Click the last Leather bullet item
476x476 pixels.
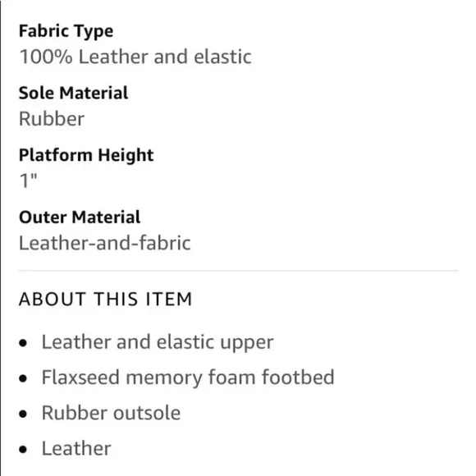click(76, 449)
